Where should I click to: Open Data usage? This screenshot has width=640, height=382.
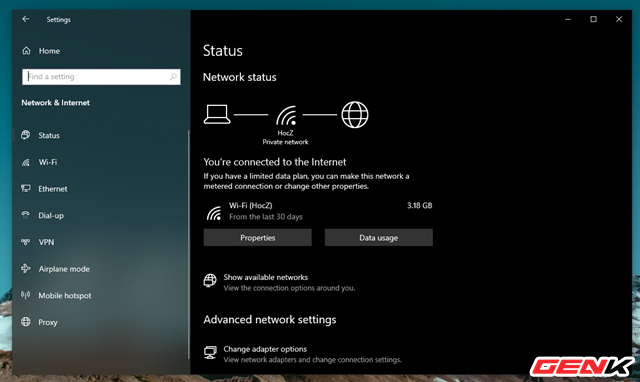pos(379,238)
